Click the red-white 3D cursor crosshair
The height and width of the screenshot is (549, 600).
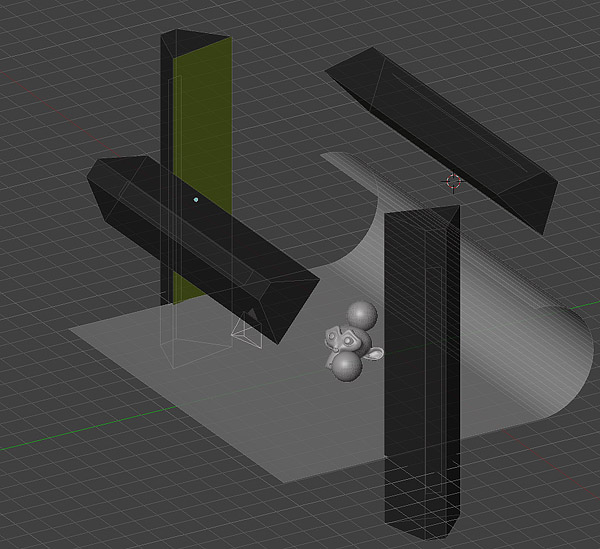pos(453,182)
